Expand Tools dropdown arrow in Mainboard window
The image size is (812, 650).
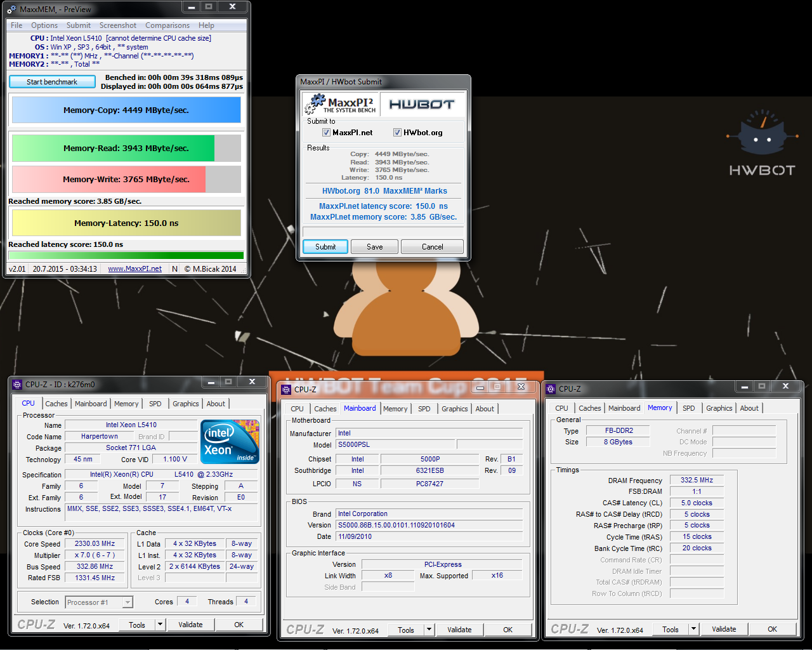coord(429,630)
